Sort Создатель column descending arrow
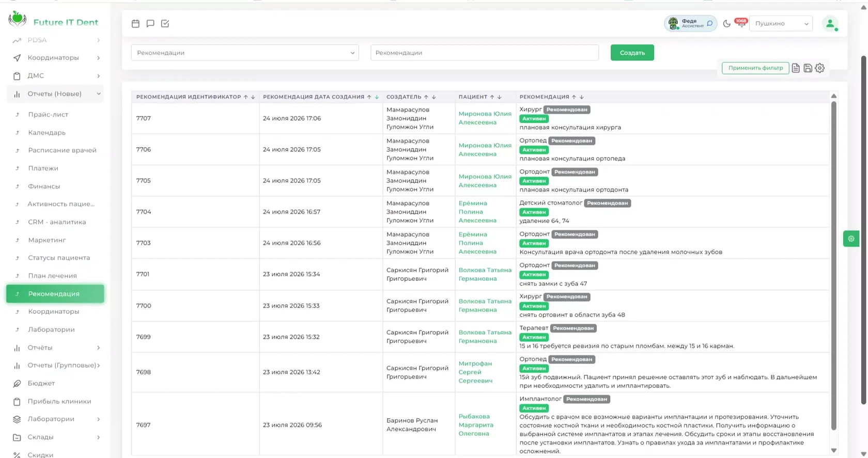Viewport: 868px width, 458px height. (x=434, y=97)
